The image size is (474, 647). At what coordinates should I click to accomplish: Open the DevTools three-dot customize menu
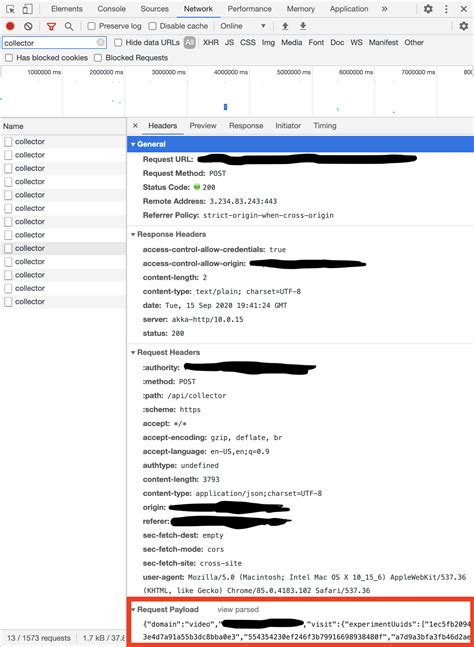[x=446, y=9]
